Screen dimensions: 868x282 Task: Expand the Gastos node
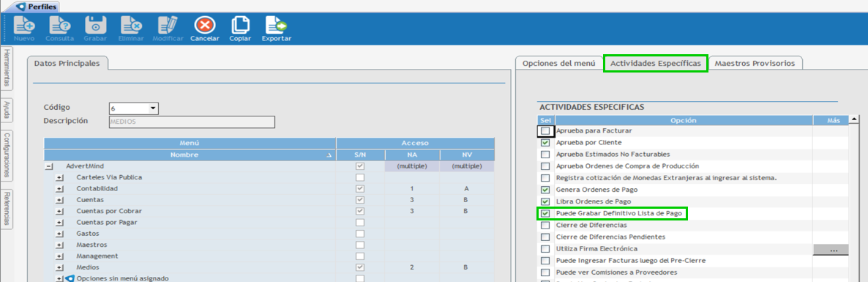[60, 233]
